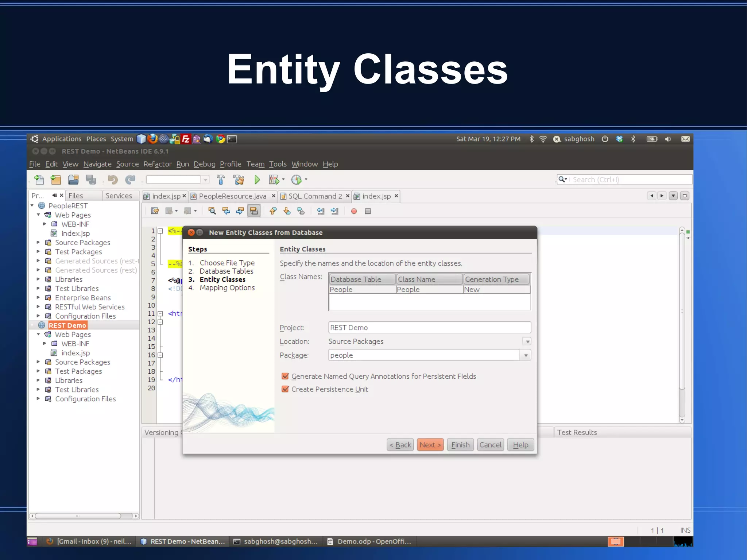Click the Help button in the dialog
Image resolution: width=747 pixels, height=560 pixels.
click(x=520, y=445)
